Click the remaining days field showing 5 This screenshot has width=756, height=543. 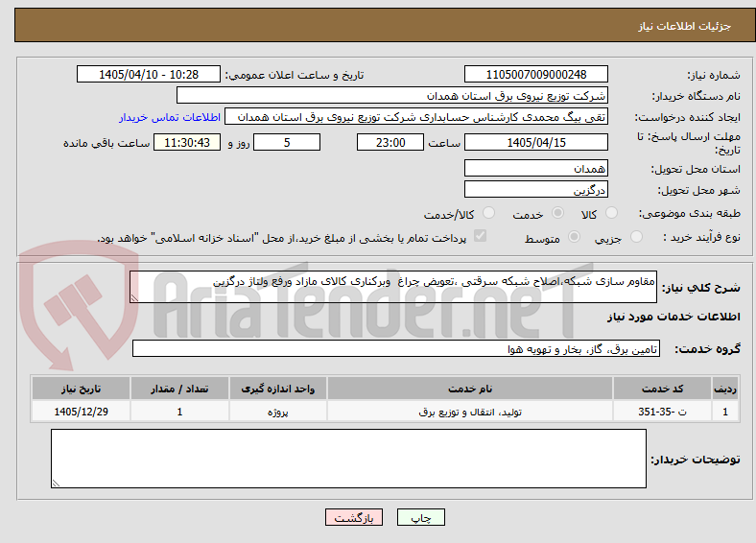tap(287, 142)
